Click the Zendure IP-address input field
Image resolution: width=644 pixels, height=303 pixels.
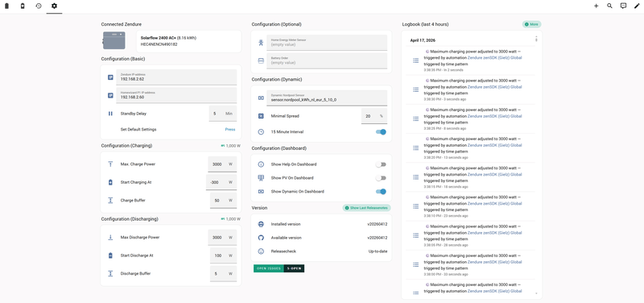point(176,77)
